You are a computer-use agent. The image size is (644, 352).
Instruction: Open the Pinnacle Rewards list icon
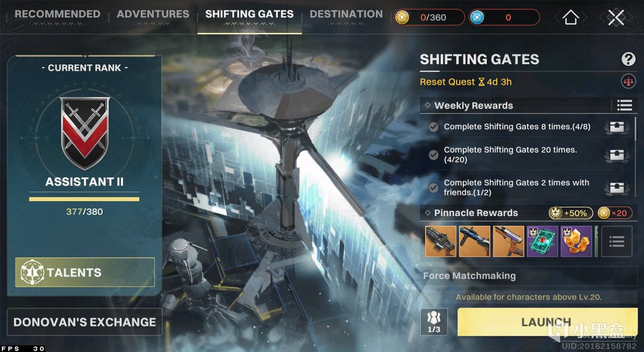616,242
